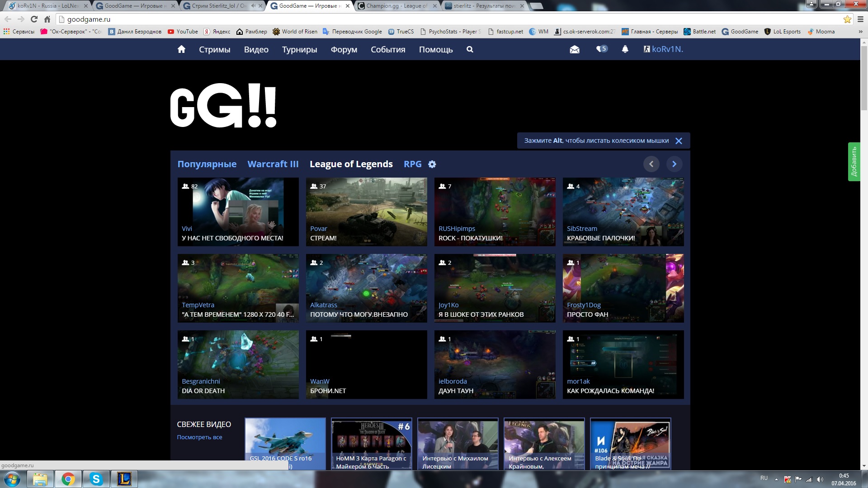The width and height of the screenshot is (868, 488).
Task: Open favorites heart icon with badge 5
Action: point(601,49)
